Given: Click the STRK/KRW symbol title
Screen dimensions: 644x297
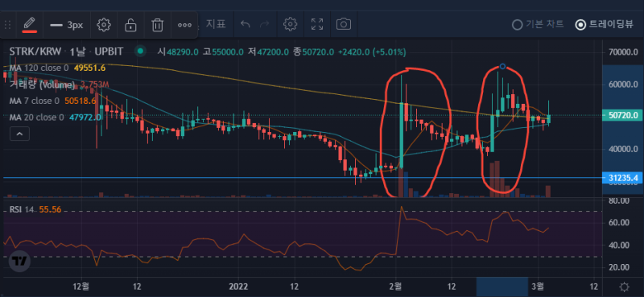Looking at the screenshot, I should tap(35, 52).
